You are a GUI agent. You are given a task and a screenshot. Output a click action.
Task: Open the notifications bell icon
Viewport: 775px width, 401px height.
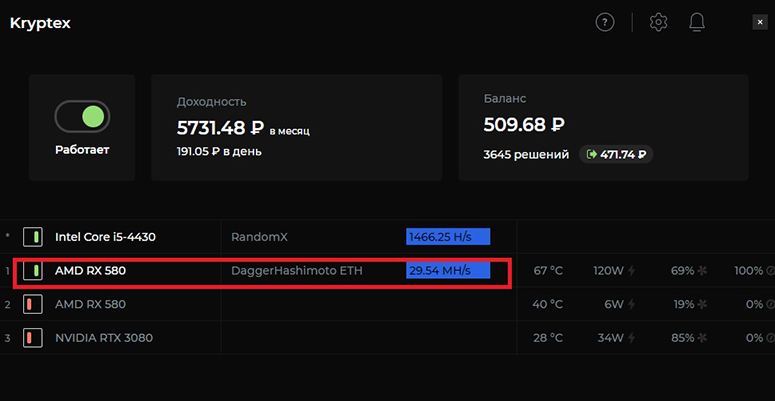click(x=697, y=22)
